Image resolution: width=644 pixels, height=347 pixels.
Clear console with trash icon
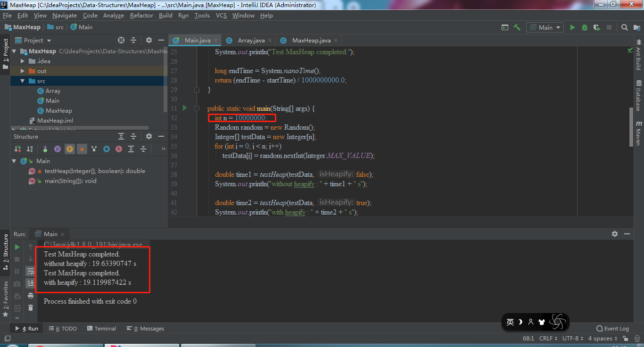tap(31, 308)
